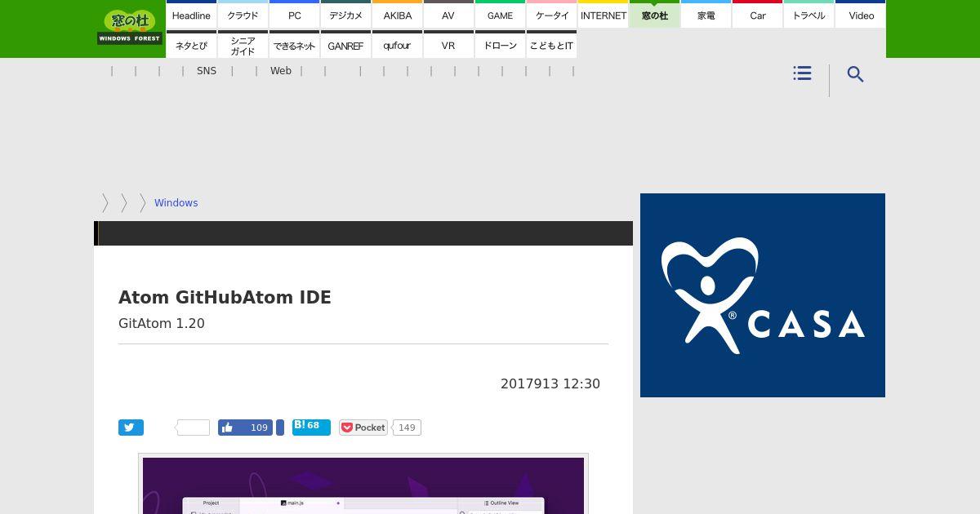
Task: Open the 家電 tab
Action: click(706, 15)
